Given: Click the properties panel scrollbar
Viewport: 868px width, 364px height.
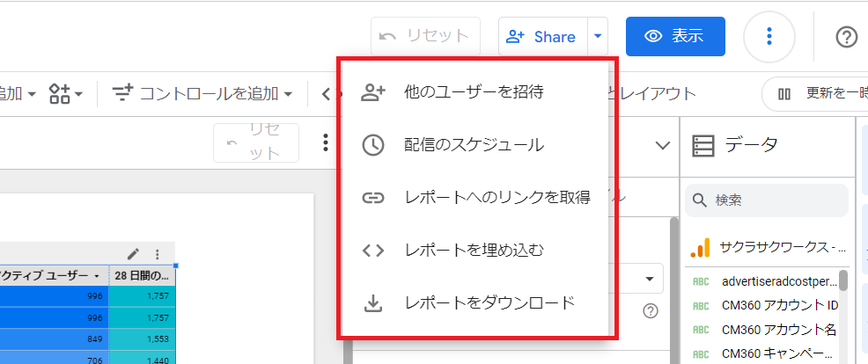Looking at the screenshot, I should 674,290.
